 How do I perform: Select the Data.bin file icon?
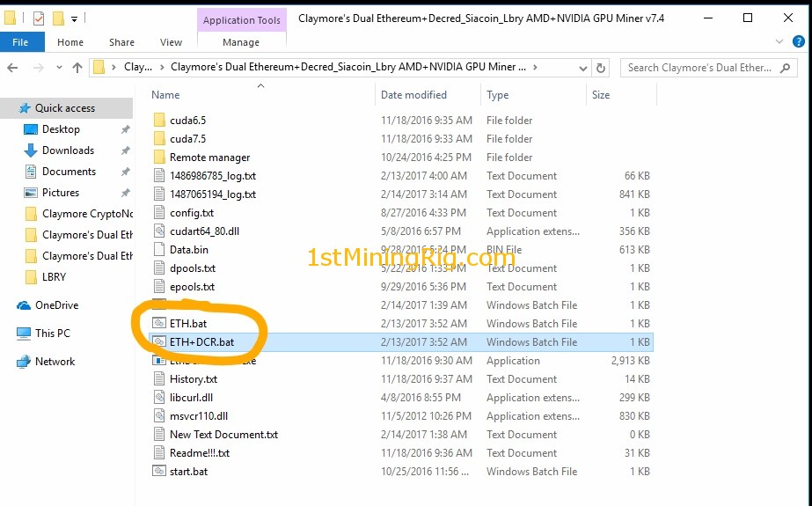tap(159, 250)
